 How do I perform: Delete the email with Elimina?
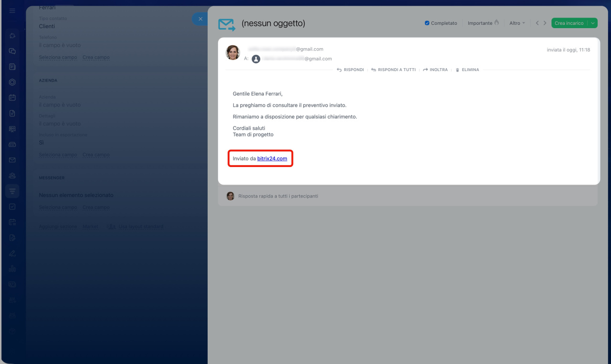pos(467,70)
